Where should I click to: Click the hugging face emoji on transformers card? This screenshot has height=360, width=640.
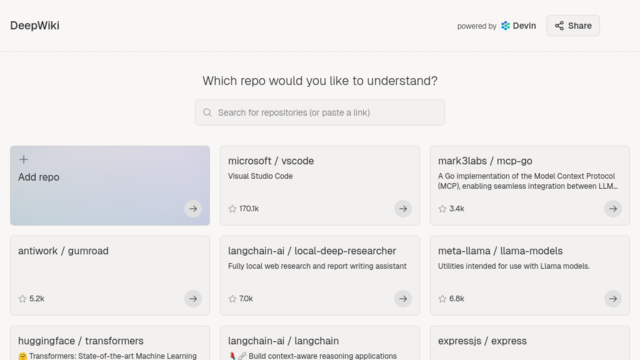22,356
